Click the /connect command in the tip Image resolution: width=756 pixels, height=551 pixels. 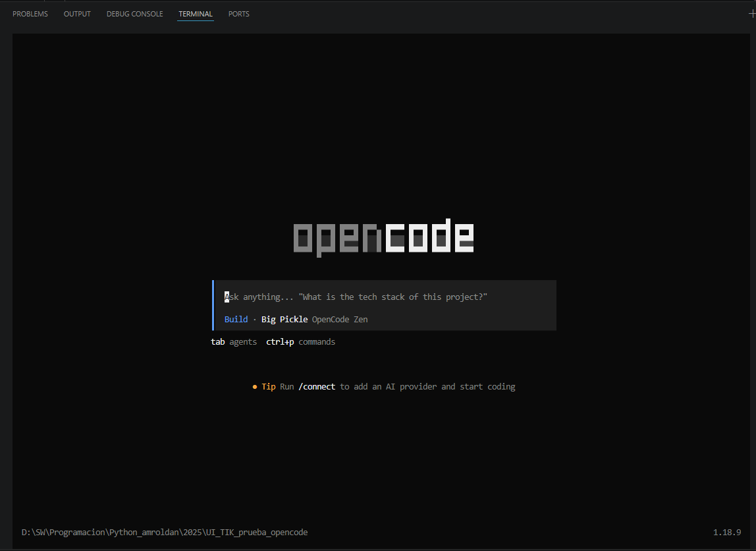tap(317, 386)
